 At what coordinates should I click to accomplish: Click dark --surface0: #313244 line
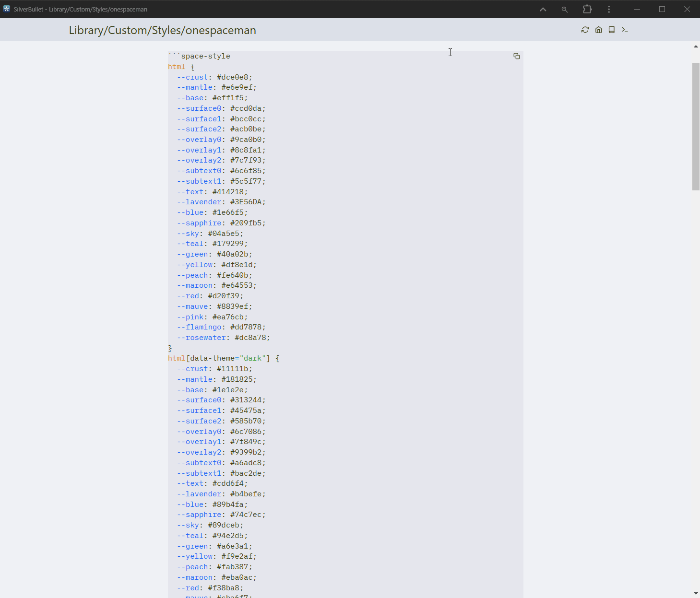[x=221, y=400]
